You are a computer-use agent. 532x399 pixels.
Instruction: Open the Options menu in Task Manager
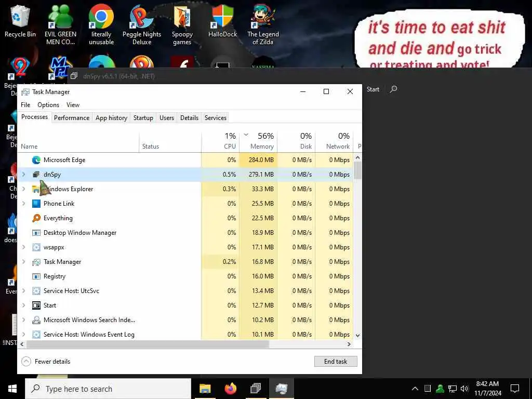click(x=48, y=105)
